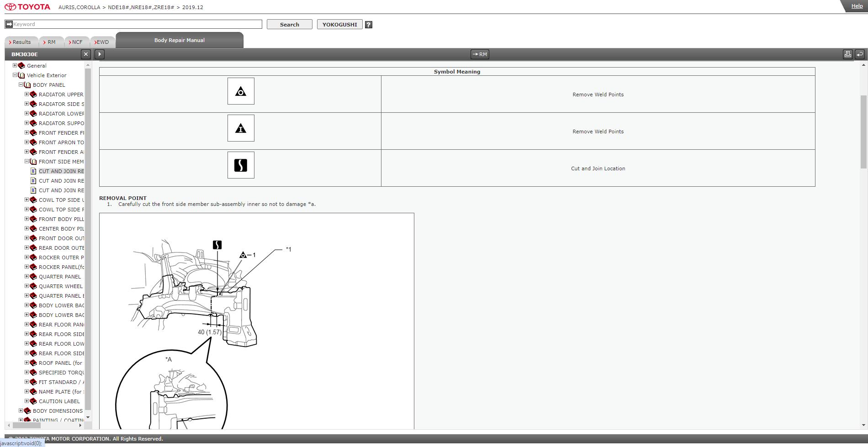This screenshot has height=447, width=868.
Task: Expand the BODY DIMENSIONS node
Action: click(21, 410)
